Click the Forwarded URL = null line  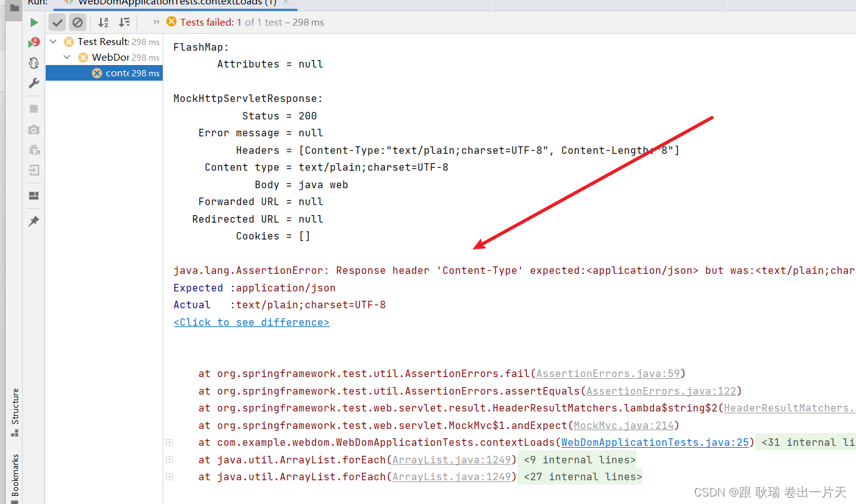[x=261, y=202]
